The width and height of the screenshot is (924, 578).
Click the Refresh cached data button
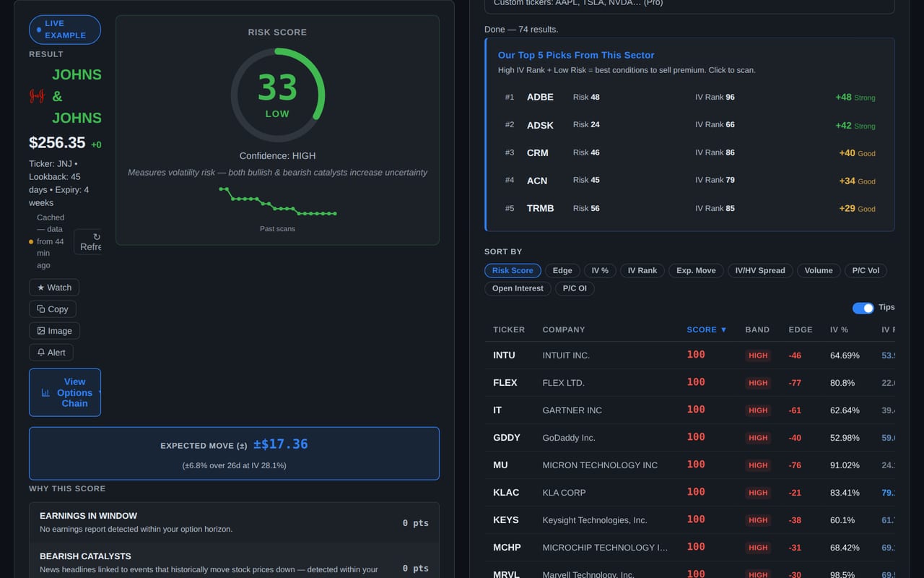(88, 242)
